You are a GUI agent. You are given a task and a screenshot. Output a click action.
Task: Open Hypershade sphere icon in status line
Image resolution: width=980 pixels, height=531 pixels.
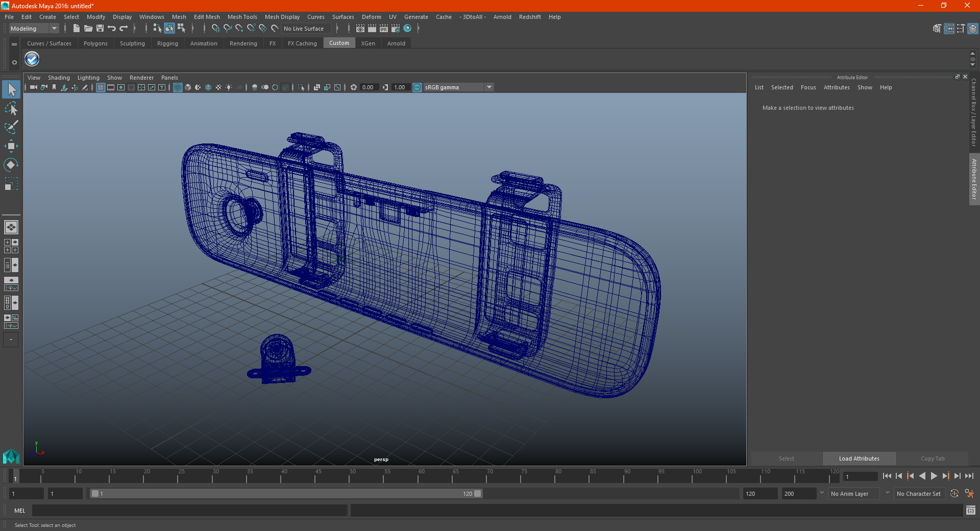pyautogui.click(x=407, y=29)
